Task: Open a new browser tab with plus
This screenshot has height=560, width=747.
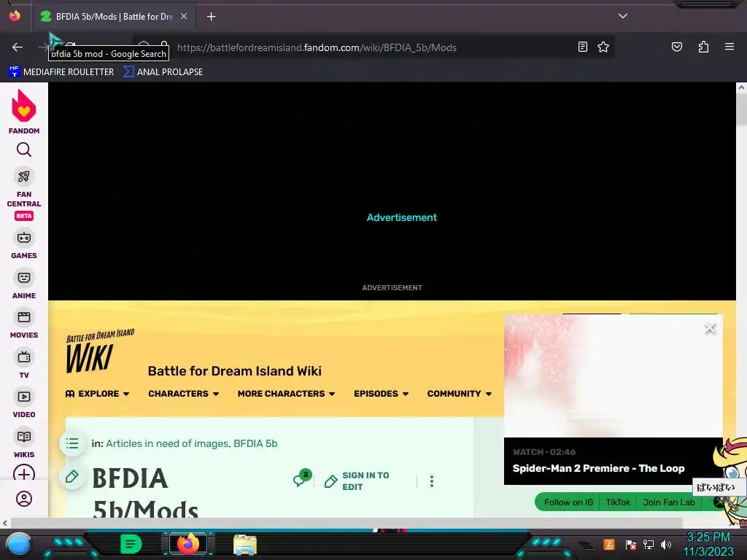Action: point(211,17)
